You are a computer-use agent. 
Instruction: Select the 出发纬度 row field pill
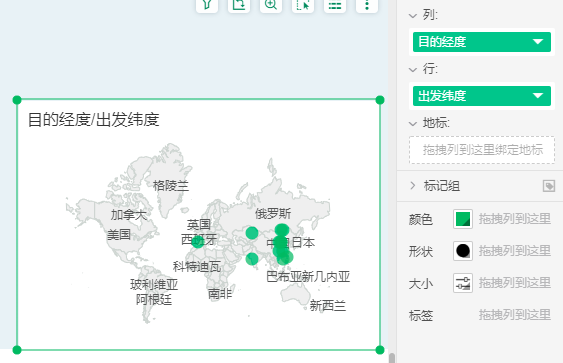click(x=482, y=96)
